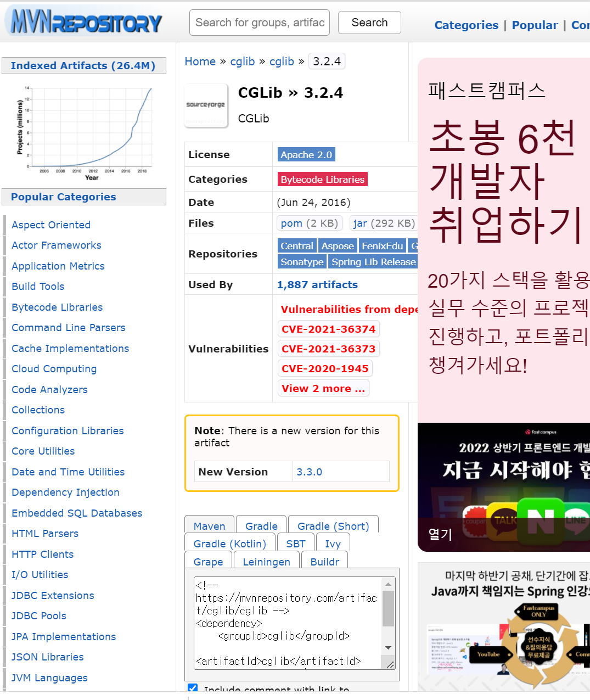Screen dimensions: 590x700
Task: Click the 열기 button on the ad
Action: (x=440, y=534)
